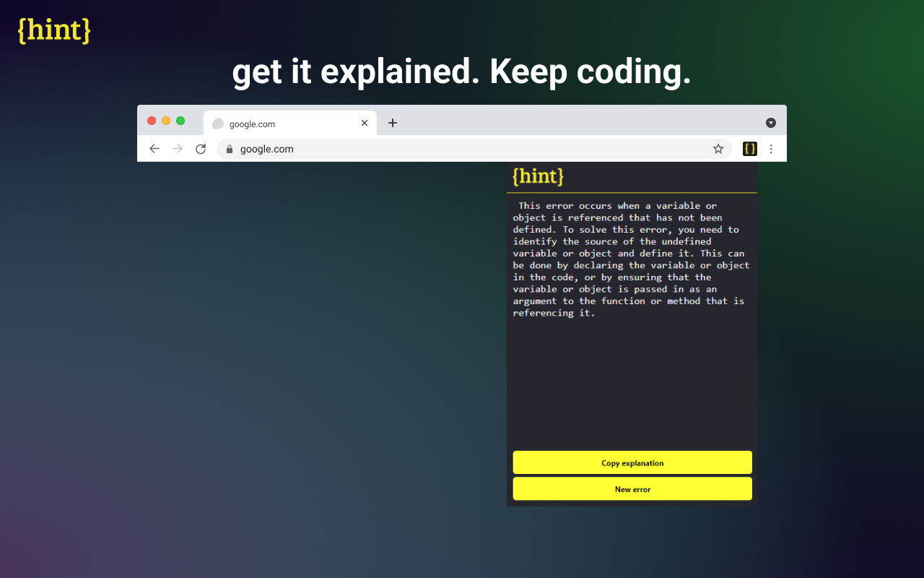This screenshot has width=924, height=578.
Task: Click the {hint} wordmark in the top-left corner
Action: (53, 30)
